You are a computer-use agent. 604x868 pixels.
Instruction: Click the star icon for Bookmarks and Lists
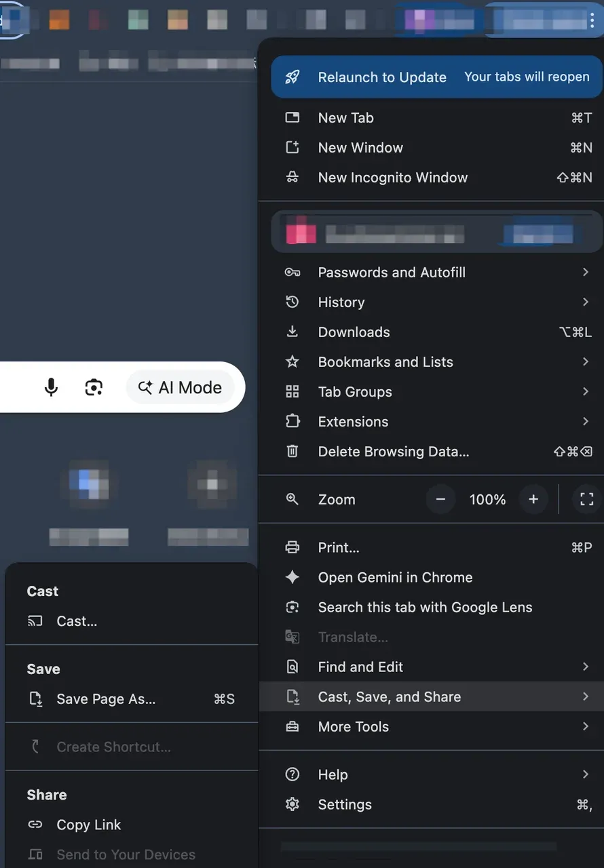pos(292,362)
